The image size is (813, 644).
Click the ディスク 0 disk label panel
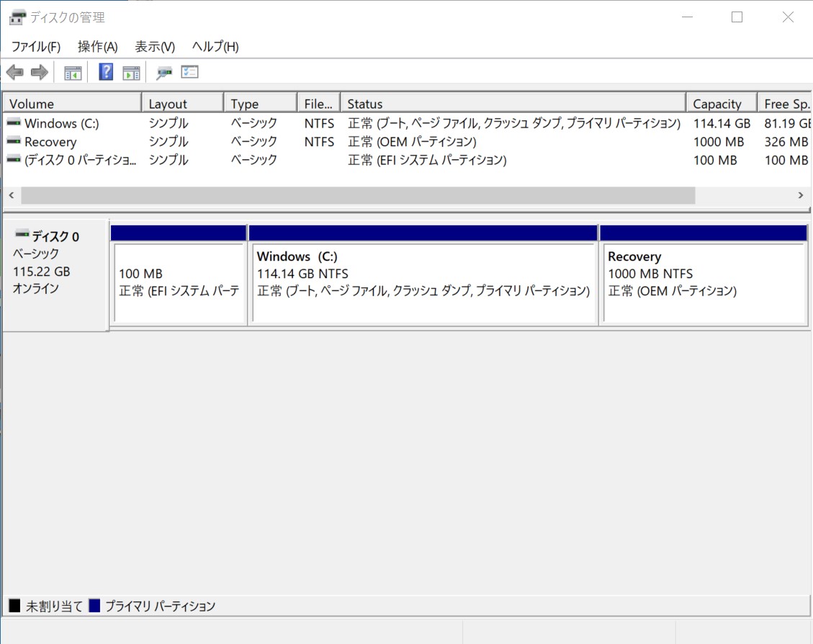(55, 275)
